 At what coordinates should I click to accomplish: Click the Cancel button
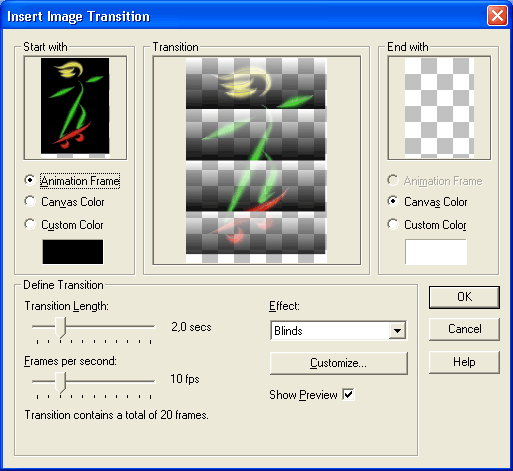pos(464,329)
